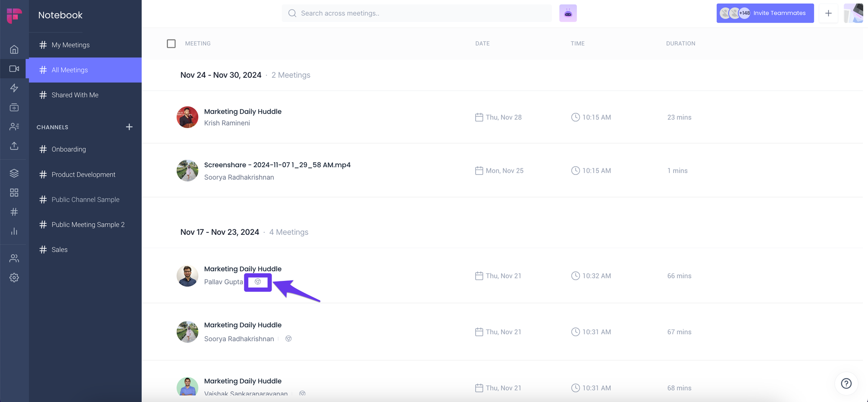The image size is (868, 402).
Task: Click the Chrome icon highlighted by the arrow
Action: (258, 282)
